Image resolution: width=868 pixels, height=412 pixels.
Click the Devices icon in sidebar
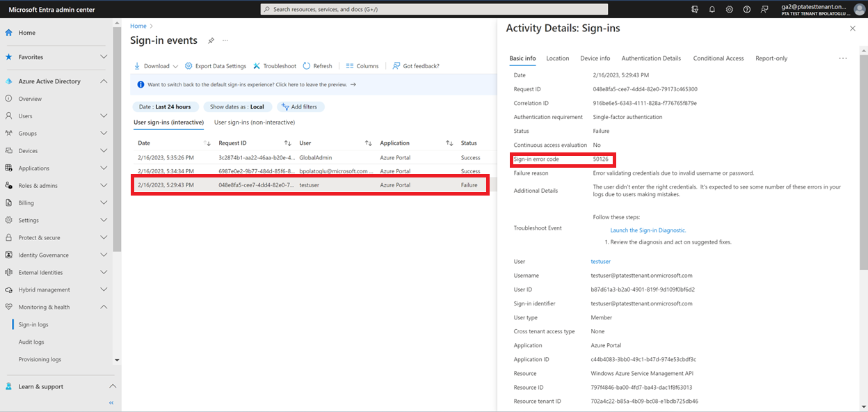(x=9, y=151)
